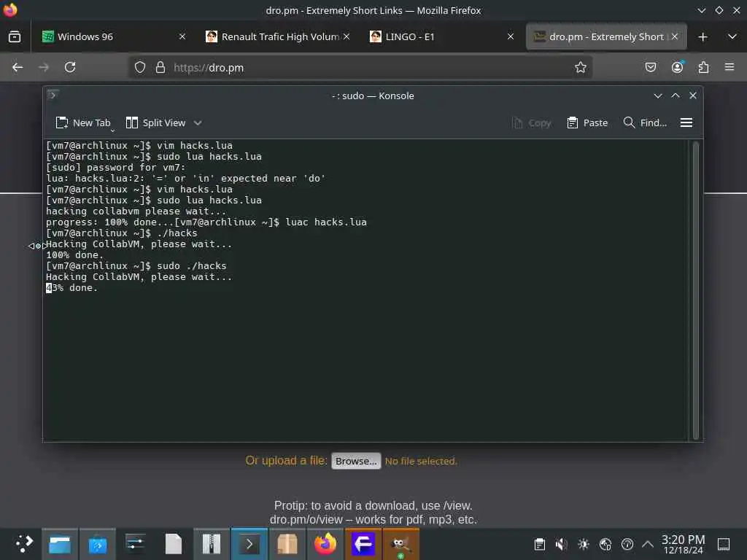747x560 pixels.
Task: Close the Konsole window
Action: pos(693,96)
